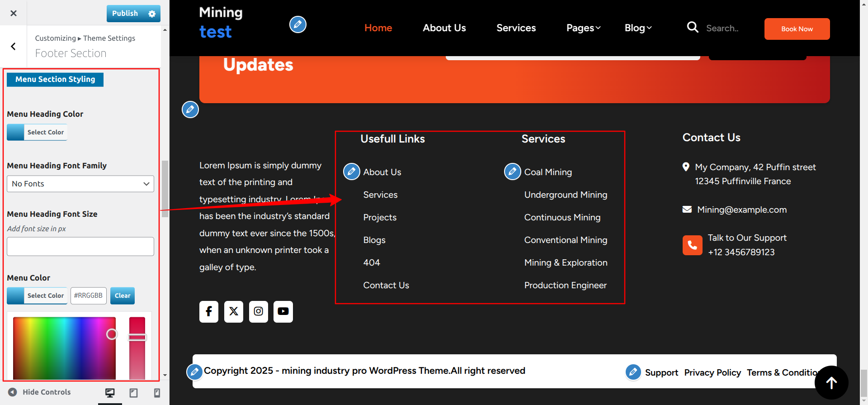Switch to desktop preview mode

tap(110, 393)
